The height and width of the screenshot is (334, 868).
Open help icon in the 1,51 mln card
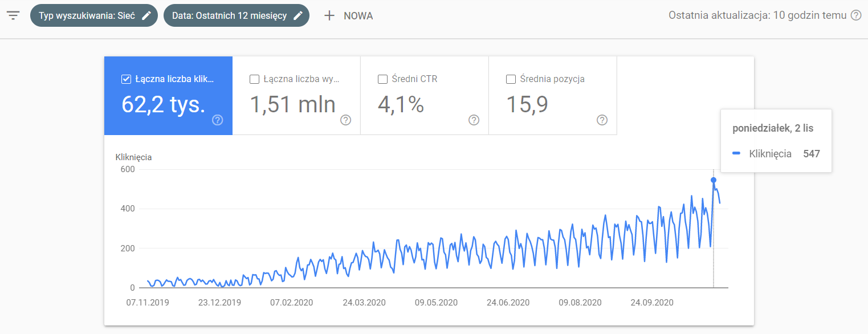coord(345,120)
